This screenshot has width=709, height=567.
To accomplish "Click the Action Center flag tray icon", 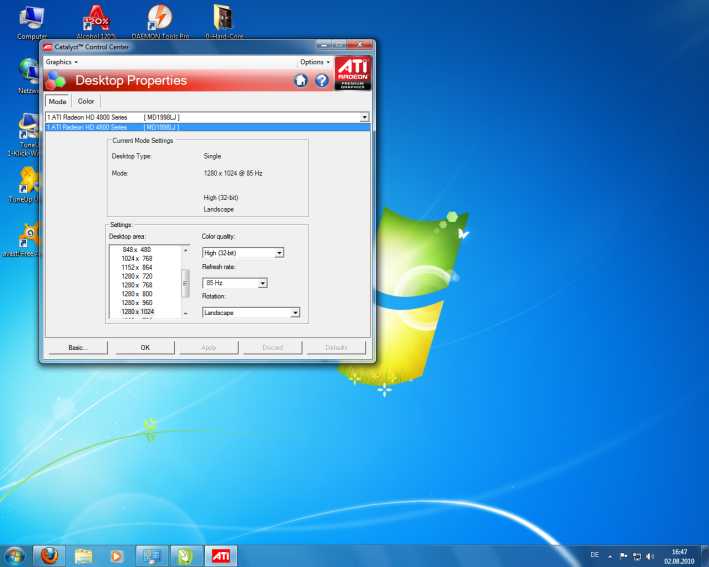I will tap(623, 556).
